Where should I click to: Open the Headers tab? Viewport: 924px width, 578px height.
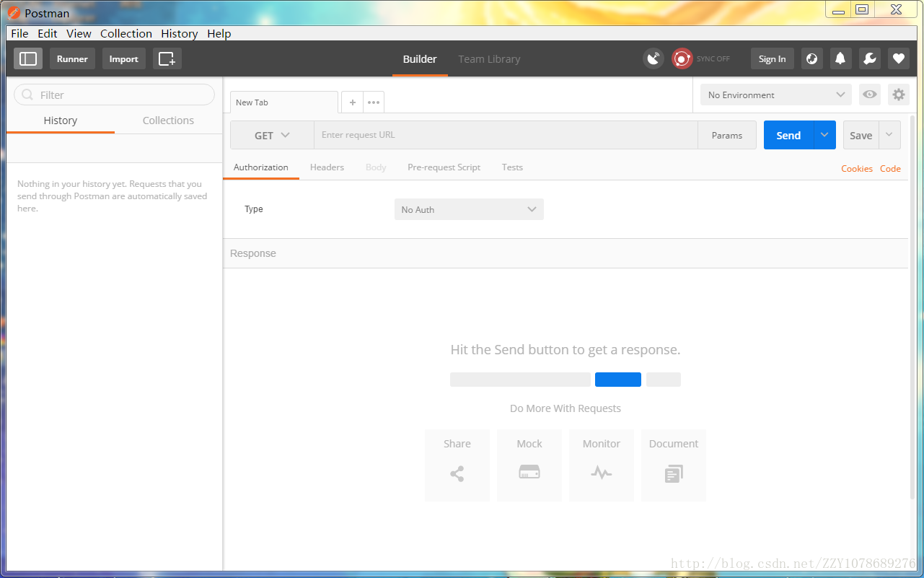tap(327, 167)
